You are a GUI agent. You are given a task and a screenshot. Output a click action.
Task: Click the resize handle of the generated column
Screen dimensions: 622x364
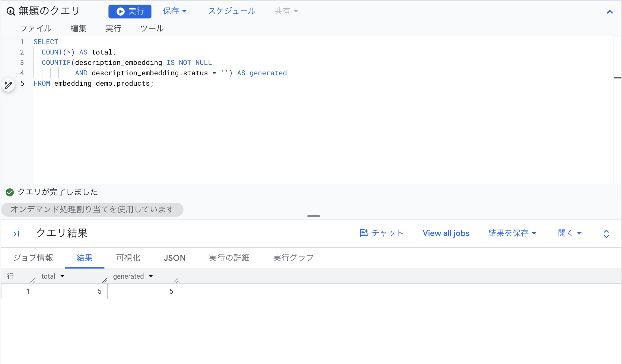pos(176,280)
